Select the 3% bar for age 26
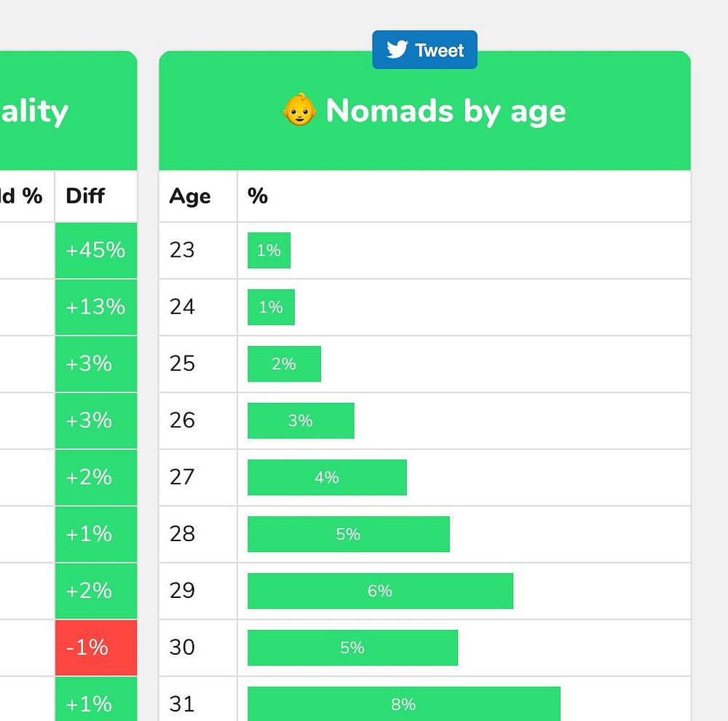Viewport: 728px width, 721px height. pyautogui.click(x=301, y=421)
